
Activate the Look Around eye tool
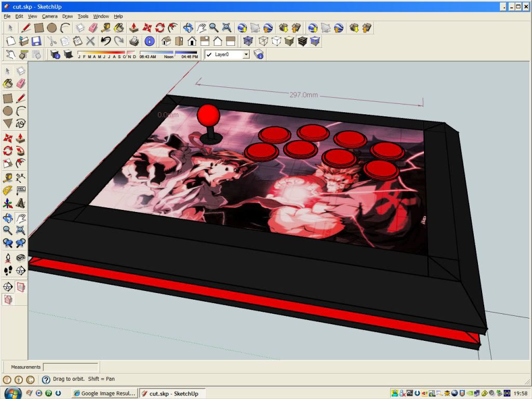(21, 258)
